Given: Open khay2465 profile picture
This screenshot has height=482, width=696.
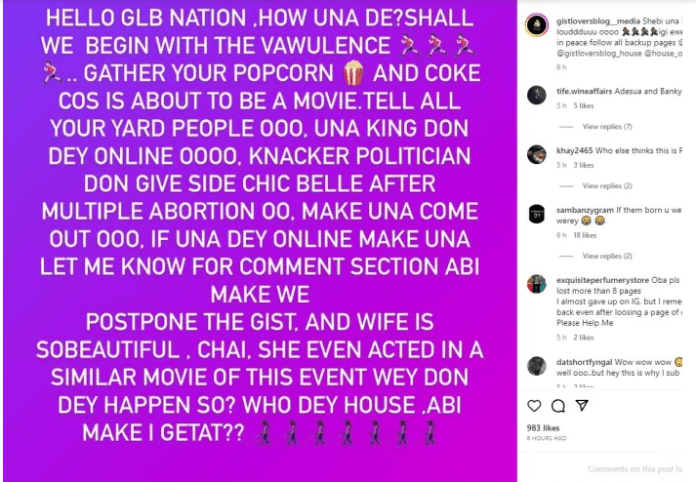Looking at the screenshot, I should (537, 154).
